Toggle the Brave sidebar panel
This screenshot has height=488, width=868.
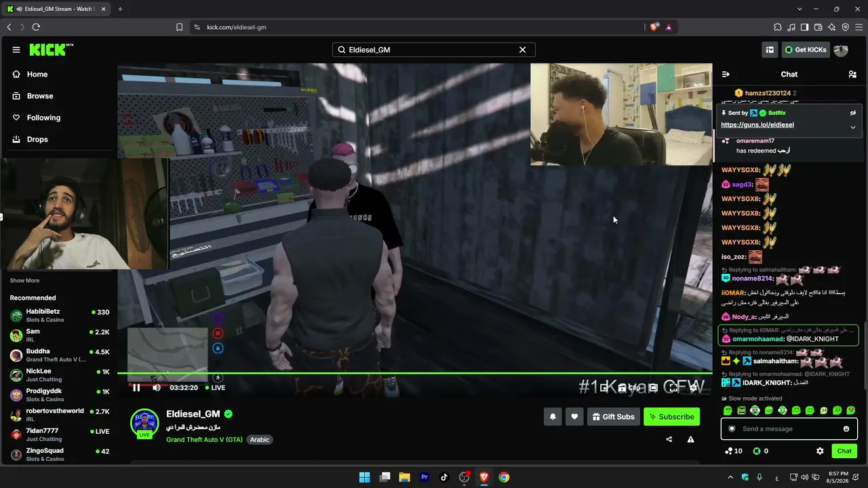click(x=804, y=27)
